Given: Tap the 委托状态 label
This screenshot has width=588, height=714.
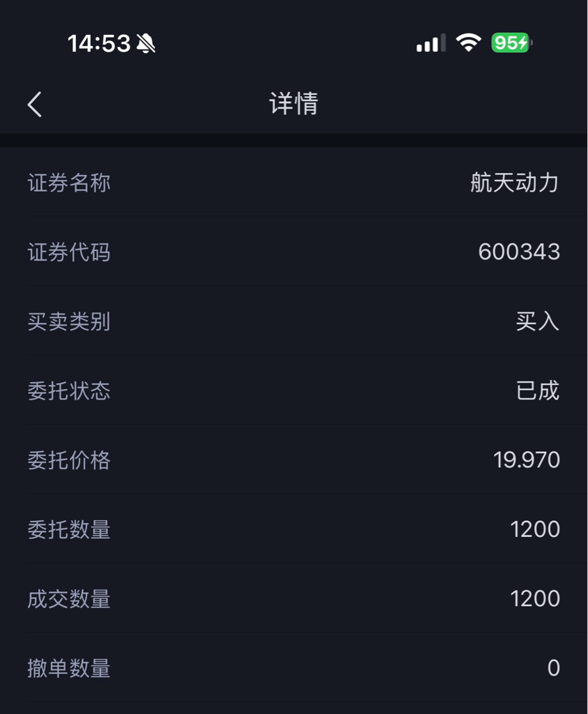Looking at the screenshot, I should (x=69, y=390).
